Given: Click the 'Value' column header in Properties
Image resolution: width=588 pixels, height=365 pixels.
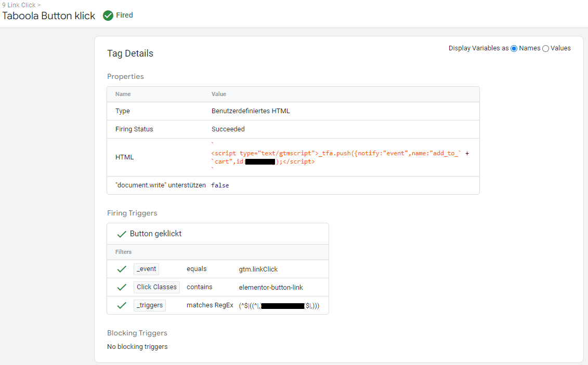Looking at the screenshot, I should (x=219, y=94).
